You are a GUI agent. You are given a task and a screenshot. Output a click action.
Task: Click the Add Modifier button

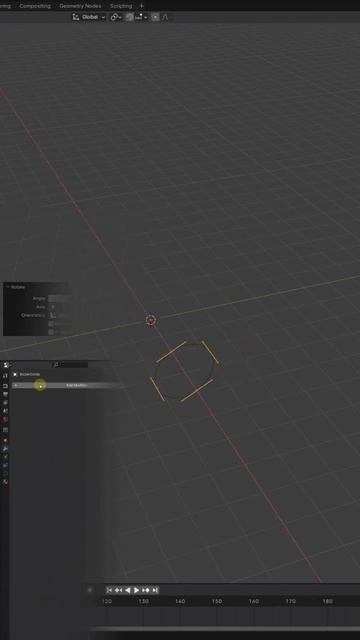[x=67, y=385]
